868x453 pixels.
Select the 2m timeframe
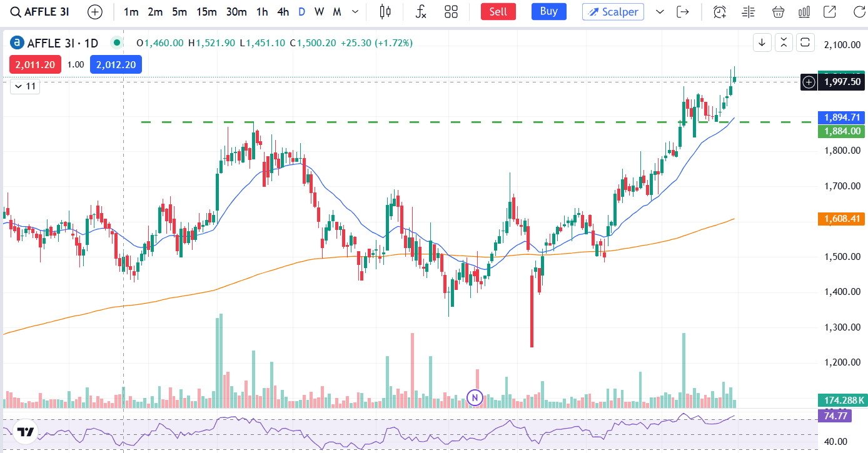[x=155, y=11]
